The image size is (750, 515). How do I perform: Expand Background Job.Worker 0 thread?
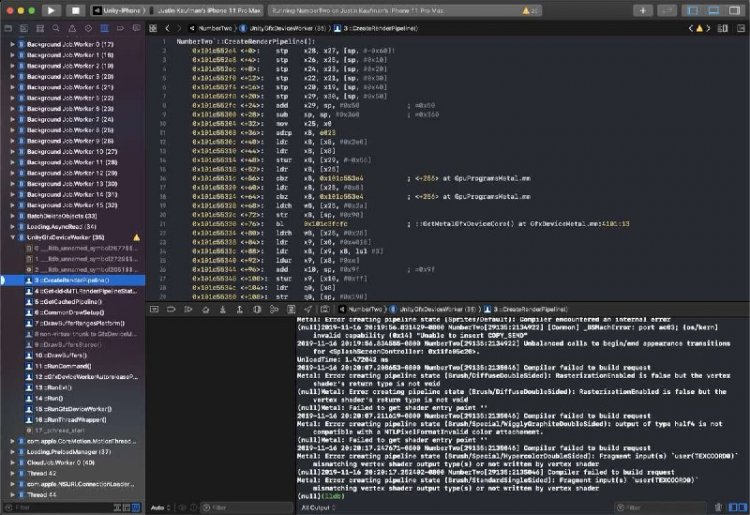pyautogui.click(x=11, y=46)
